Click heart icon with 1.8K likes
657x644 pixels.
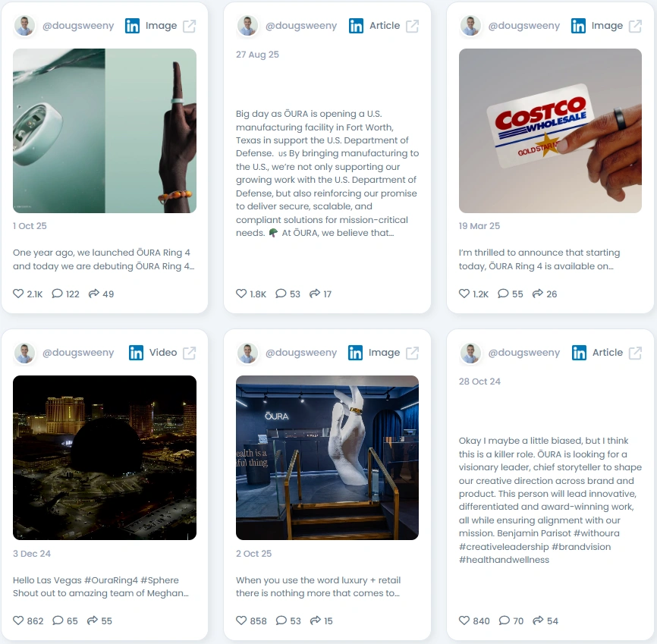point(241,294)
